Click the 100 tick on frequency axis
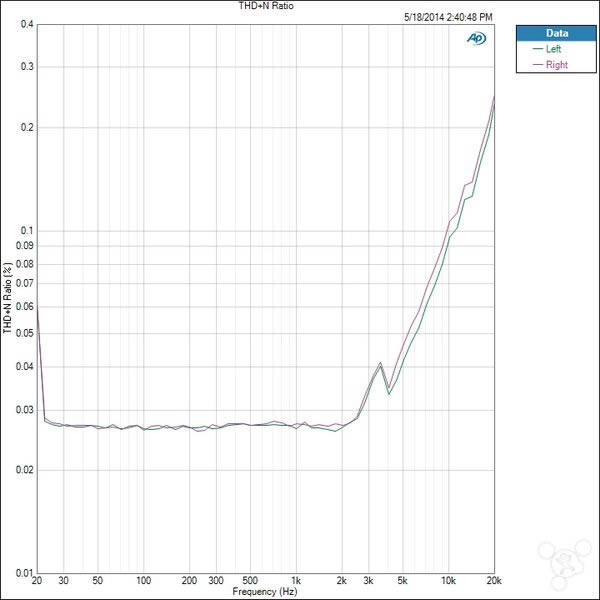The image size is (600, 600). [x=143, y=581]
